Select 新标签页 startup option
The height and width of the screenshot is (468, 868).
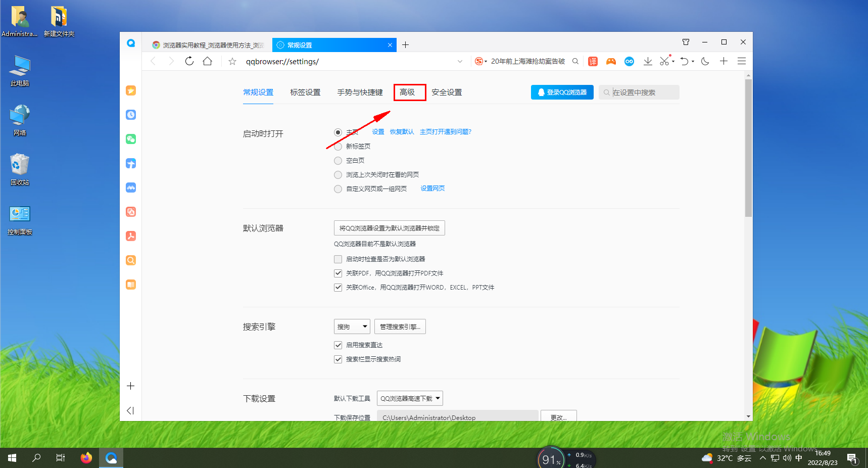pyautogui.click(x=338, y=147)
